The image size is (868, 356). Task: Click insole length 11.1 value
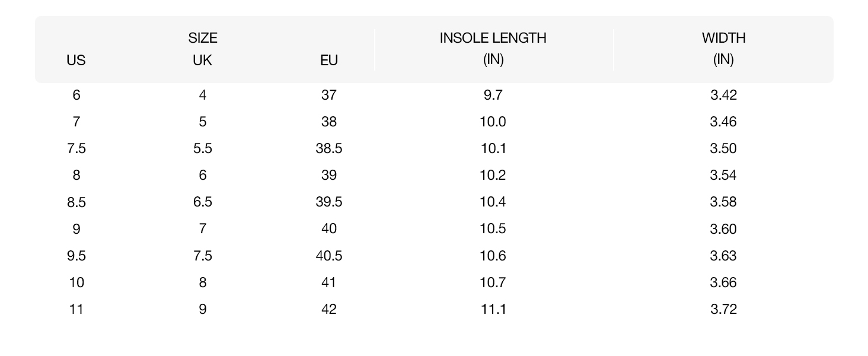tap(493, 309)
